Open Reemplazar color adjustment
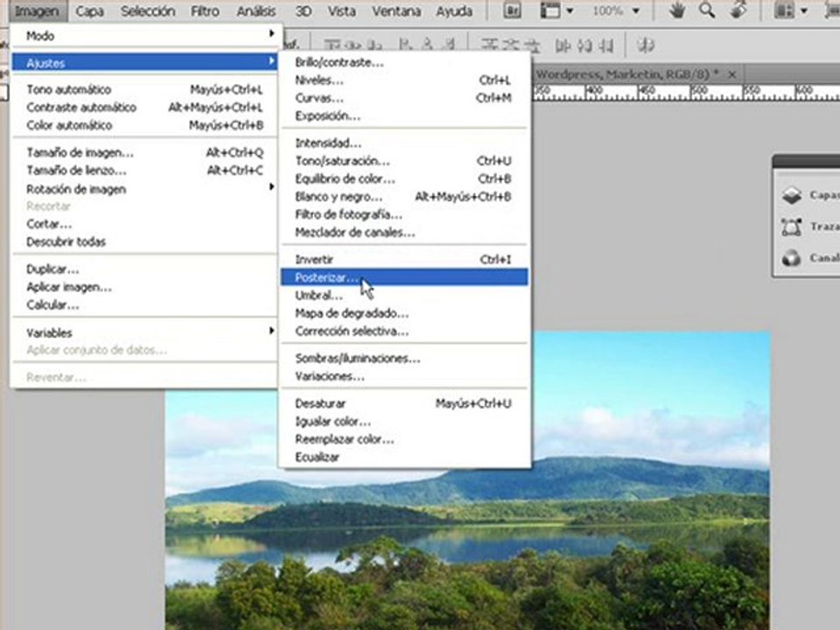This screenshot has width=840, height=630. (404, 439)
